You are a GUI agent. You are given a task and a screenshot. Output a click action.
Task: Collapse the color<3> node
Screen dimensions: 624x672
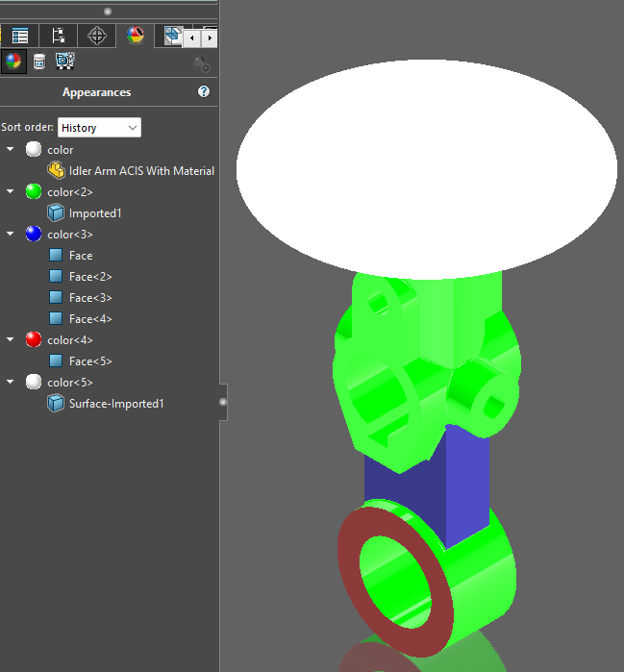click(x=11, y=234)
